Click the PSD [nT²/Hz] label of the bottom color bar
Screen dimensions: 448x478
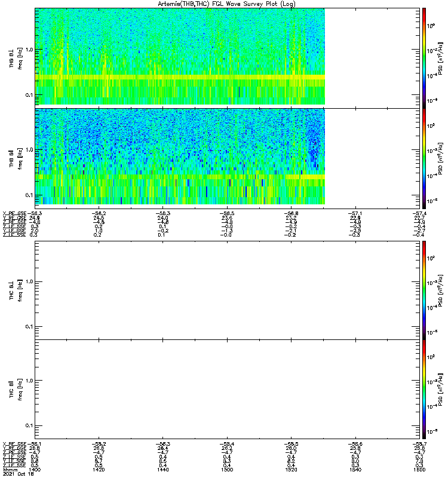(x=440, y=390)
